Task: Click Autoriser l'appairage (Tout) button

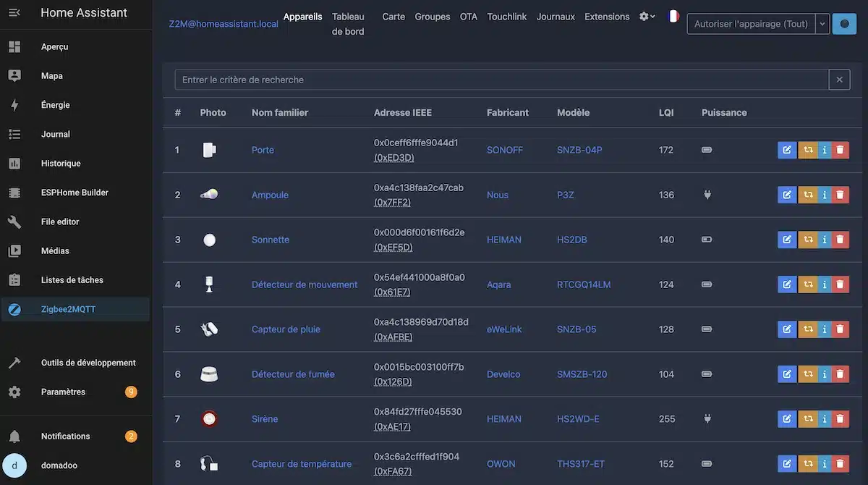Action: 751,24
